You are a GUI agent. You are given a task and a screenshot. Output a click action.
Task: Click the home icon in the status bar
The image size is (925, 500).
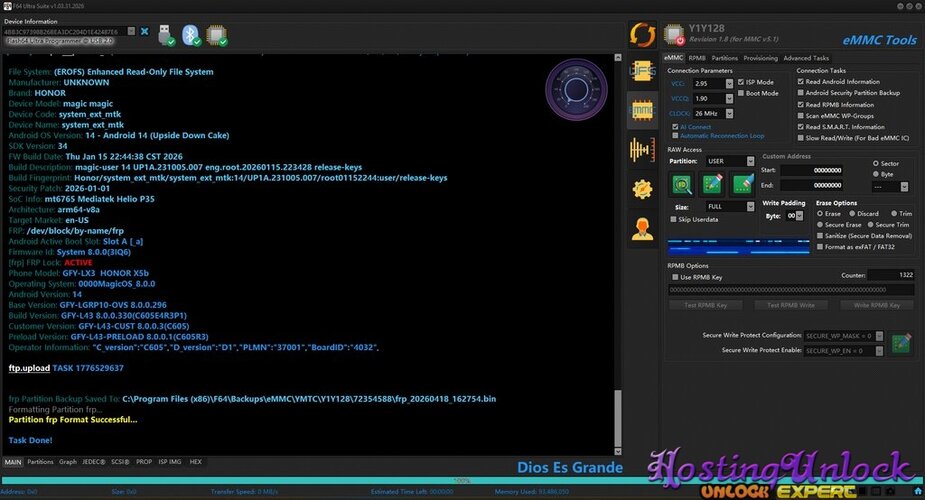[x=917, y=491]
